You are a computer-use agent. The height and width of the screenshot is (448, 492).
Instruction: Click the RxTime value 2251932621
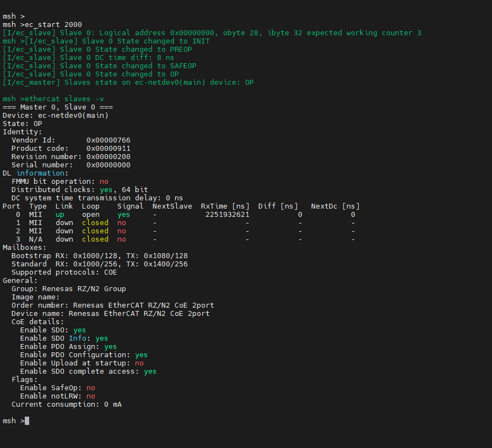pyautogui.click(x=227, y=215)
